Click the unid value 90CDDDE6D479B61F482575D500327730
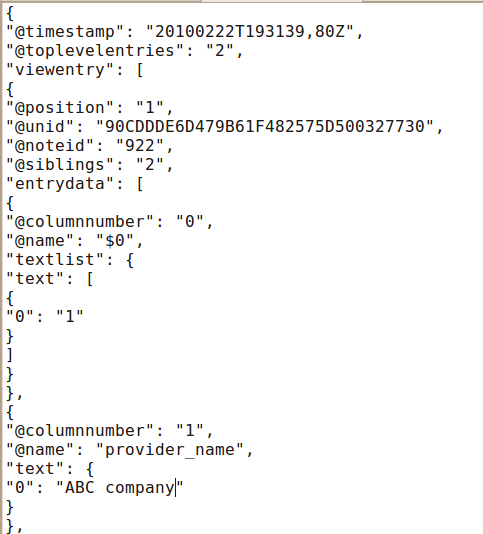Image resolution: width=483 pixels, height=534 pixels. click(265, 126)
